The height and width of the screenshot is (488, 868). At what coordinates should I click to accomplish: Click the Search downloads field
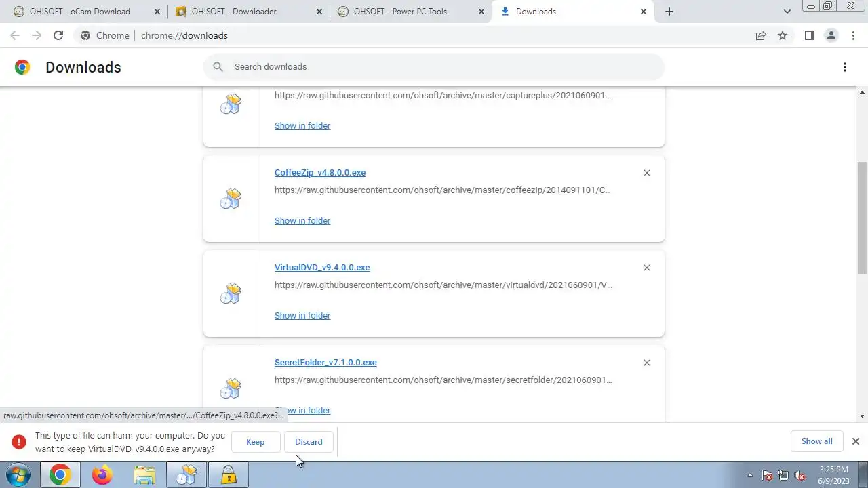tap(434, 66)
